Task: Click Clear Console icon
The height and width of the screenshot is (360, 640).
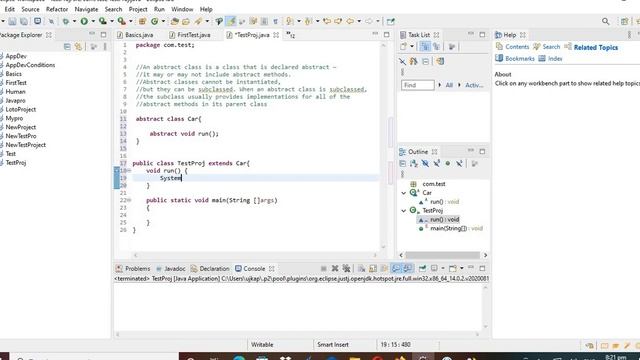Action: (x=362, y=269)
